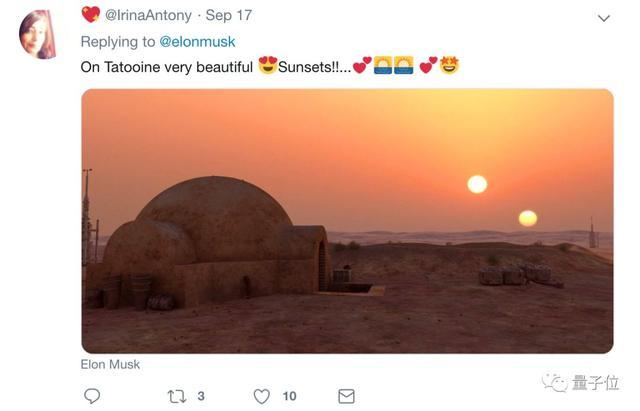This screenshot has height=411, width=640.
Task: Click the reply speech bubble icon
Action: click(x=92, y=396)
